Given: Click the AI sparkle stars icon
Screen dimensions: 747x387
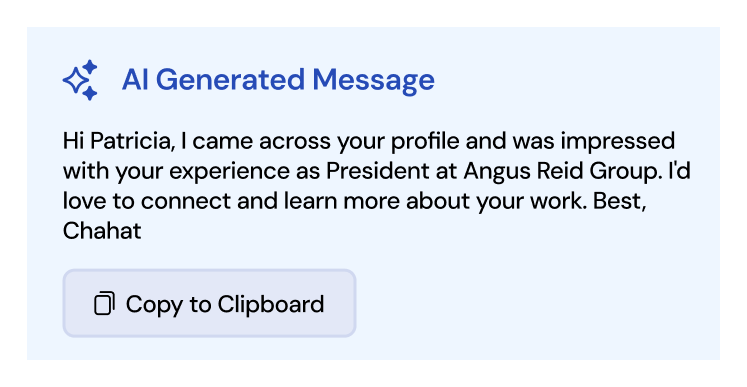Looking at the screenshot, I should tap(80, 80).
